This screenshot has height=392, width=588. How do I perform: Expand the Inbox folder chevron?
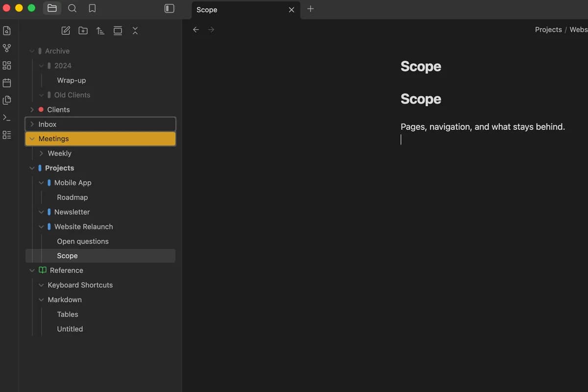point(32,124)
